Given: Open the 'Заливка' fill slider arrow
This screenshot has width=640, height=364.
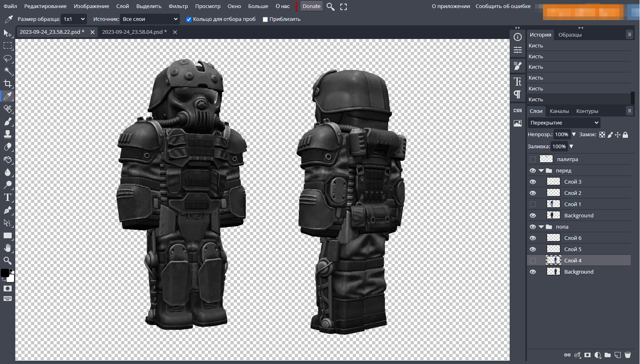Looking at the screenshot, I should point(571,146).
